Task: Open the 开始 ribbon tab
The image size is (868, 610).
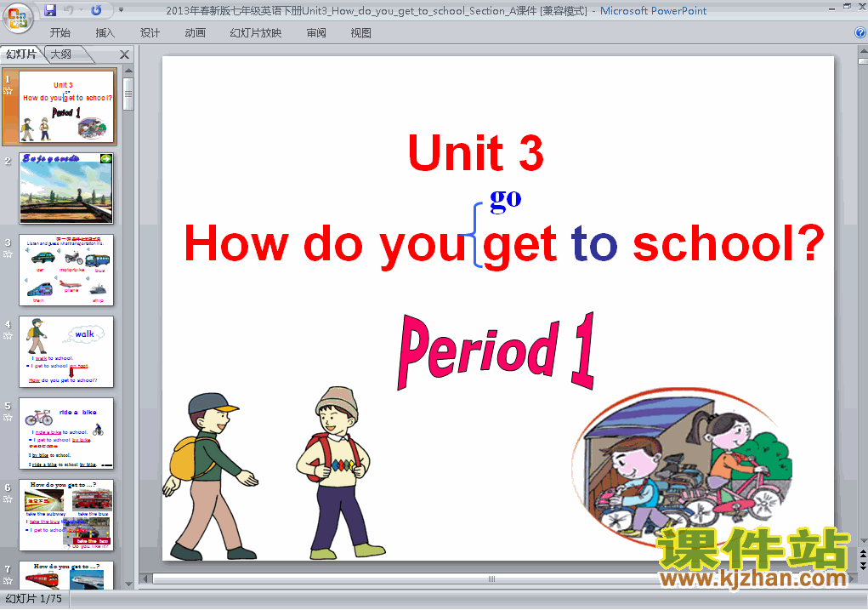Action: [60, 32]
